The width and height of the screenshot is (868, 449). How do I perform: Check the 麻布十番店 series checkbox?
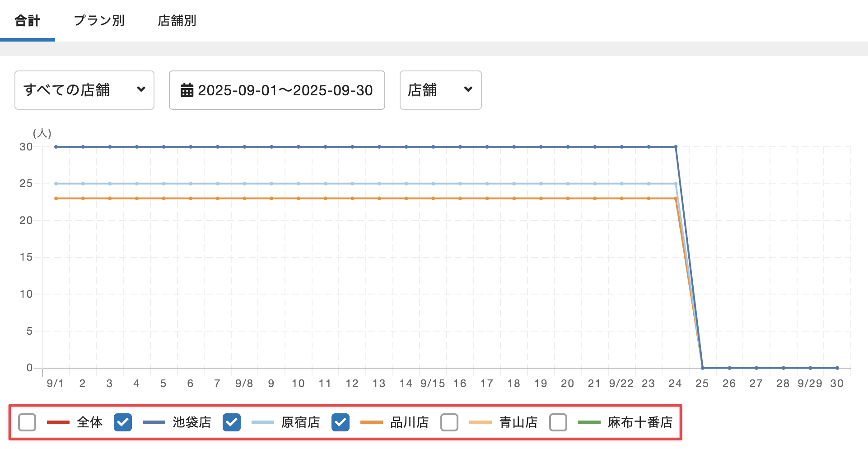click(558, 422)
